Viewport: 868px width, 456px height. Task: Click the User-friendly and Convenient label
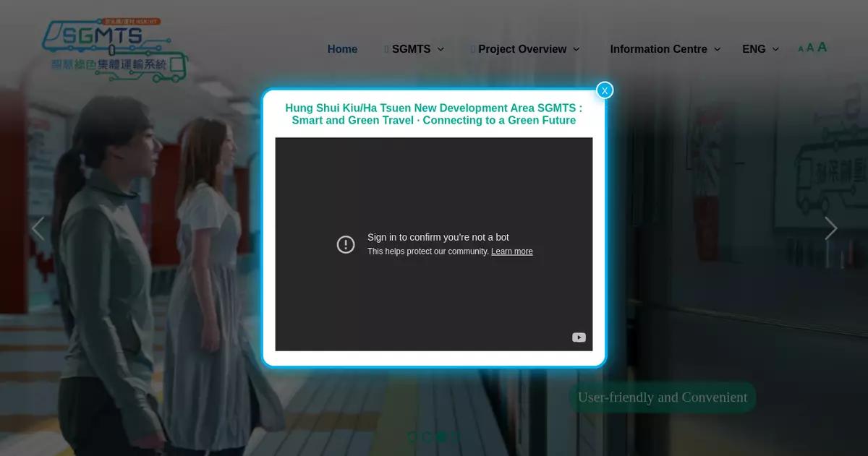[x=662, y=397]
